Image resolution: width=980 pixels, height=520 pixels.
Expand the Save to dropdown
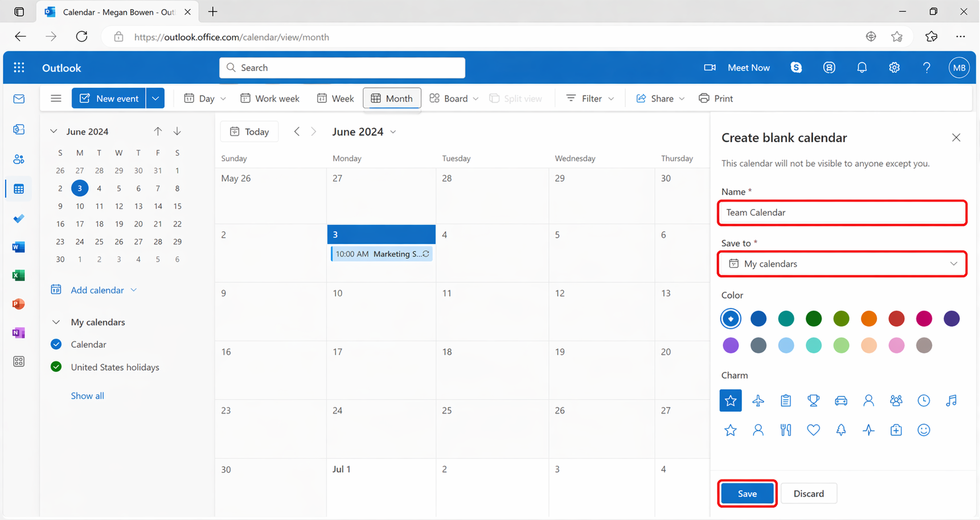pyautogui.click(x=842, y=264)
